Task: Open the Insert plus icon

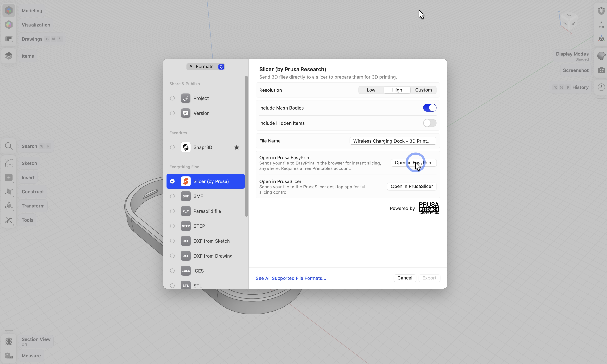Action: tap(9, 178)
